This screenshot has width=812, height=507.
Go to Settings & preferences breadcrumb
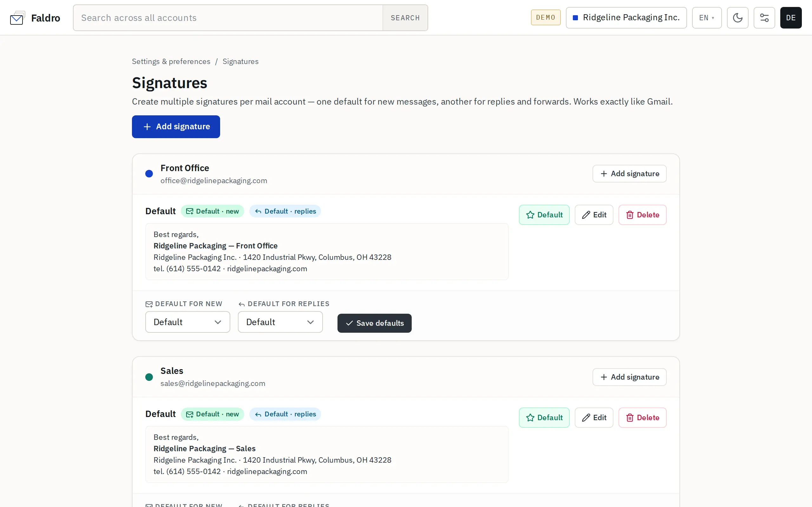pos(171,61)
